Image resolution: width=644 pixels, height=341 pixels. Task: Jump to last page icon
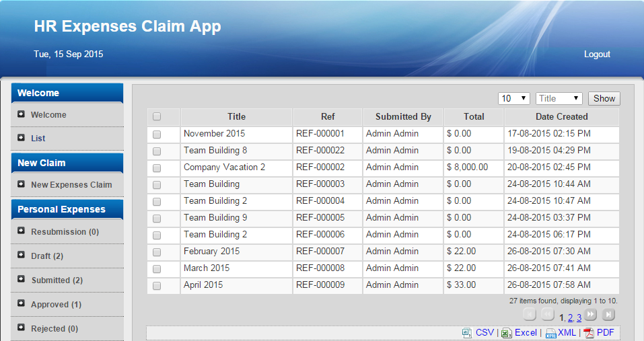click(x=608, y=315)
